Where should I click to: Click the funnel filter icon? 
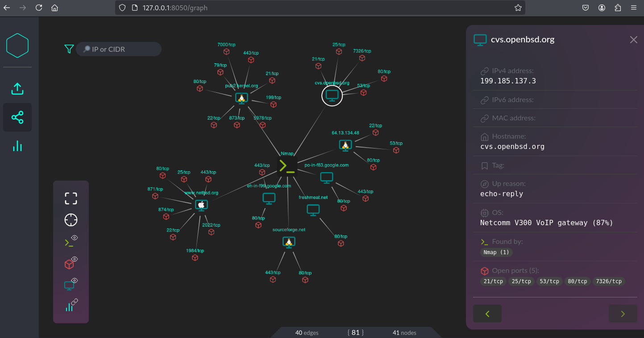[69, 49]
